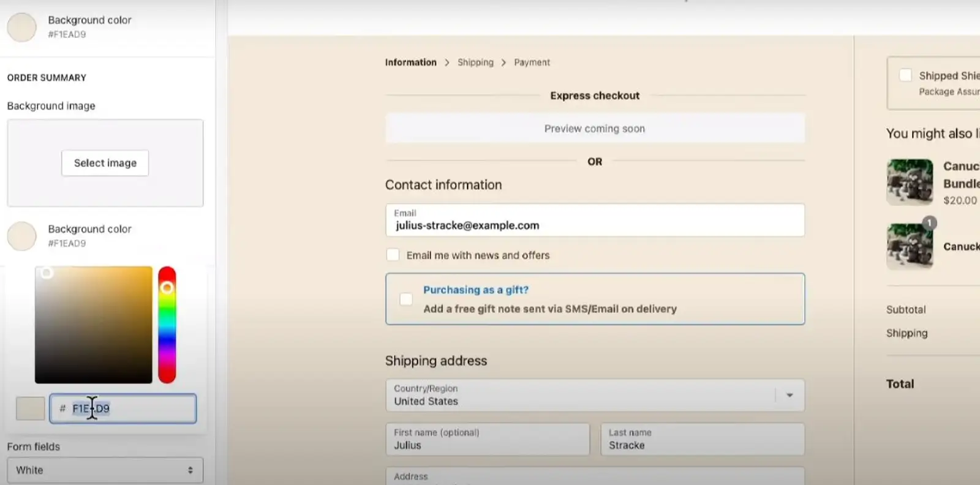This screenshot has height=485, width=980.
Task: Go to the Payment breadcrumb step
Action: [532, 62]
